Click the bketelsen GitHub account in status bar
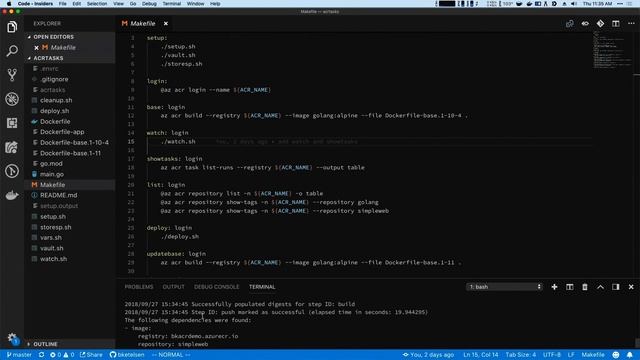 pos(127,355)
